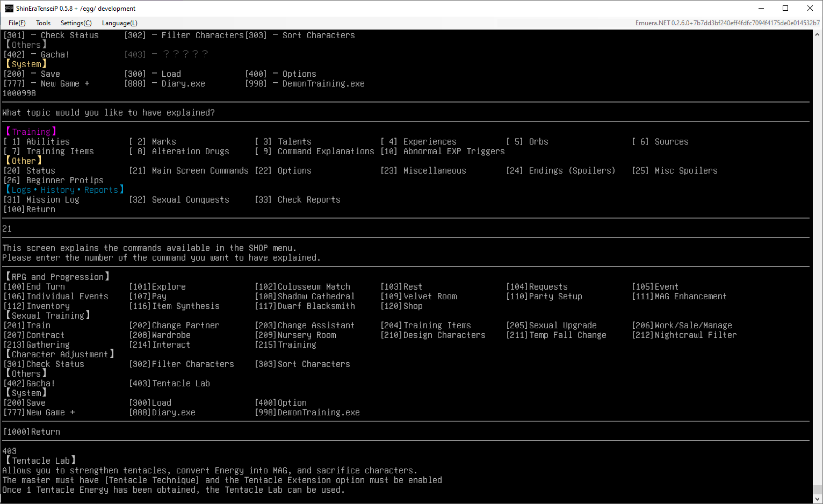The height and width of the screenshot is (504, 823).
Task: Click the ShinEraTenseiP app icon in title bar
Action: 9,8
